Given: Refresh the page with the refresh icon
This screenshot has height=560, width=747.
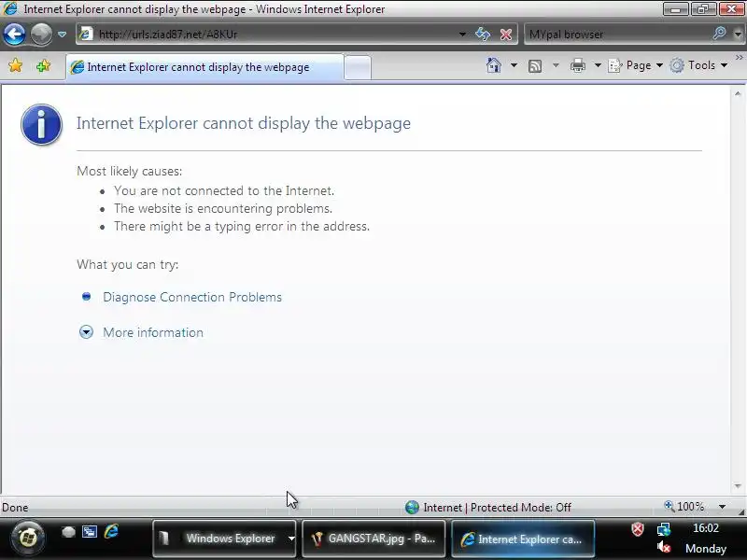Looking at the screenshot, I should 483,35.
